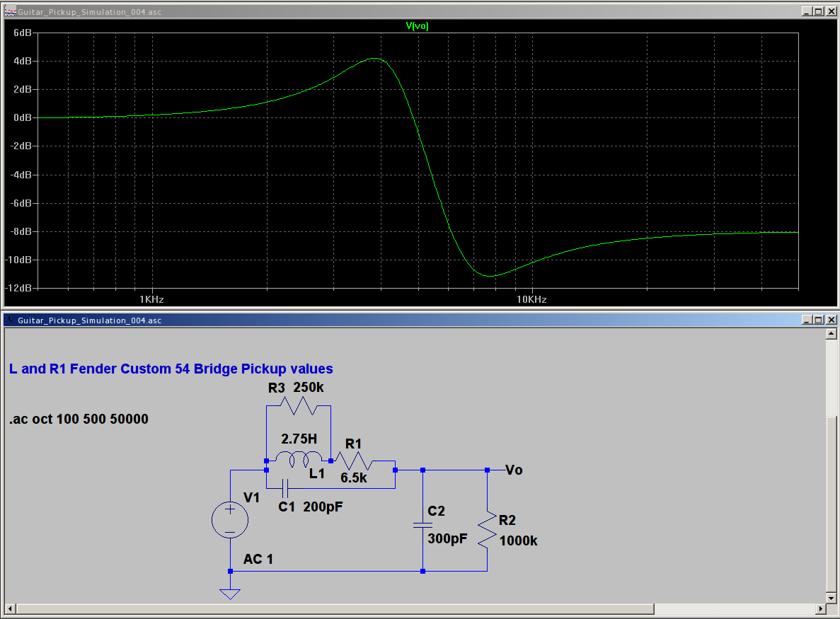Maximize the schematic window
The width and height of the screenshot is (840, 619).
(819, 320)
